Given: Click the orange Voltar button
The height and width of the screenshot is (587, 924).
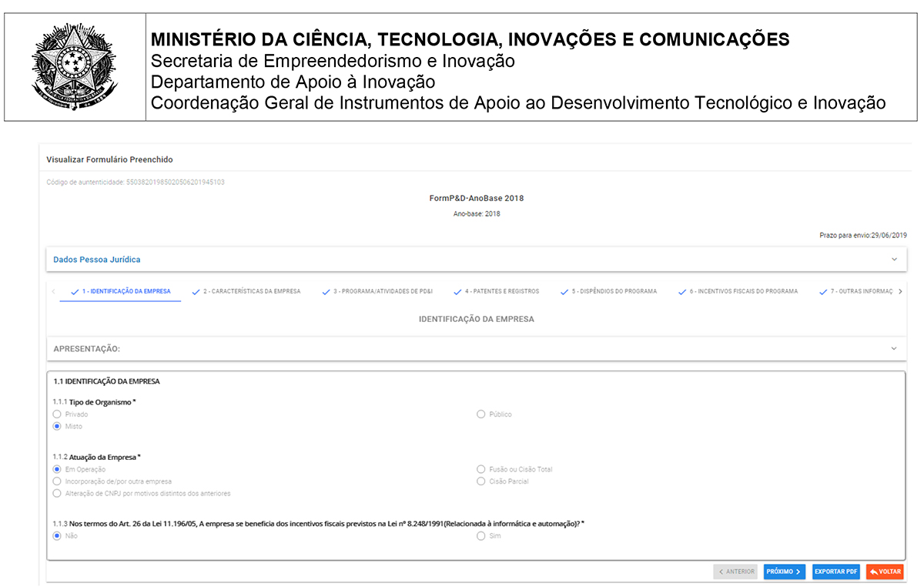Looking at the screenshot, I should [885, 572].
